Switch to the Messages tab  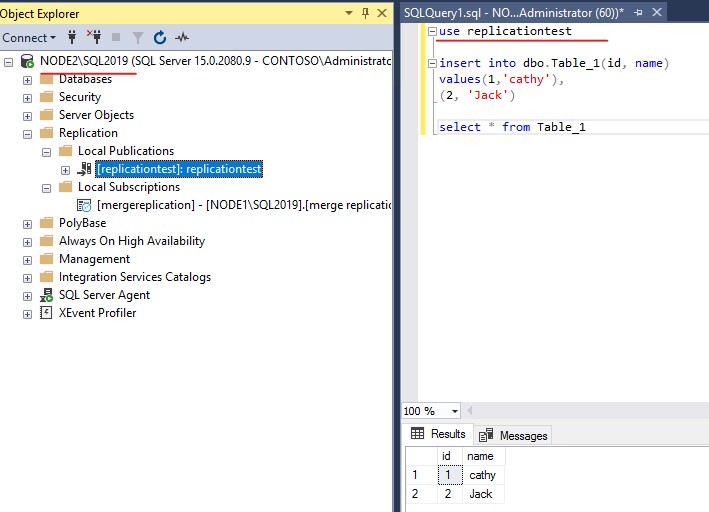coord(513,436)
